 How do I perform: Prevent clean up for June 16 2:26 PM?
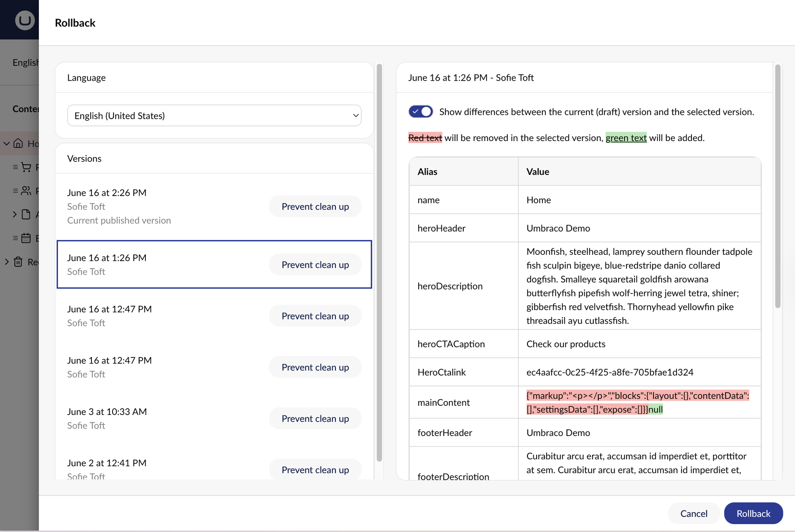click(x=315, y=206)
